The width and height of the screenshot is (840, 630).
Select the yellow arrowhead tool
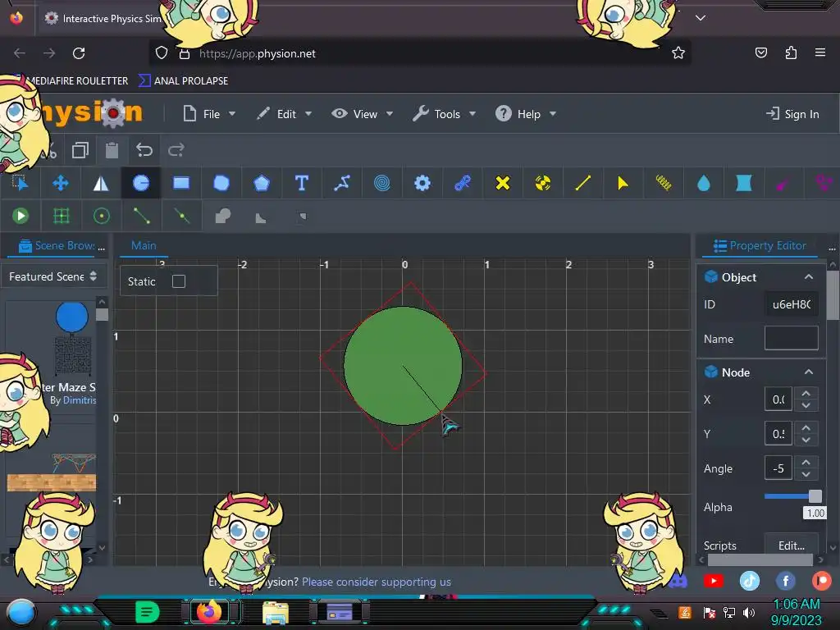coord(623,183)
